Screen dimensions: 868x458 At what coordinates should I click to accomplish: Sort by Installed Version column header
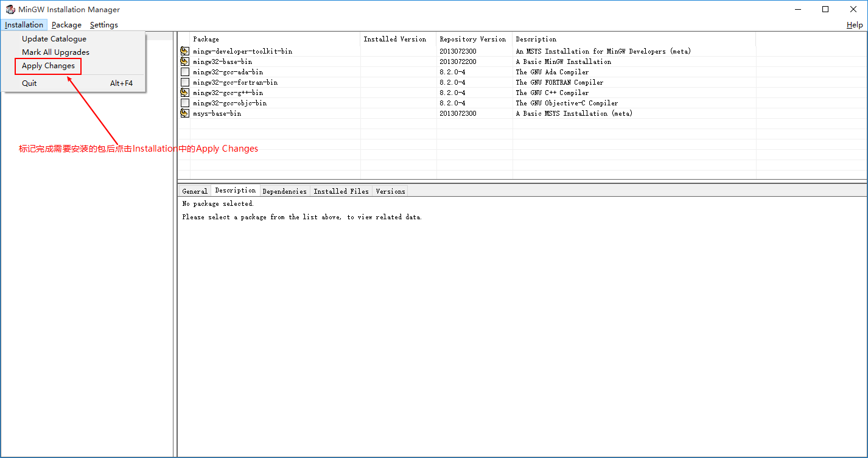click(x=399, y=39)
